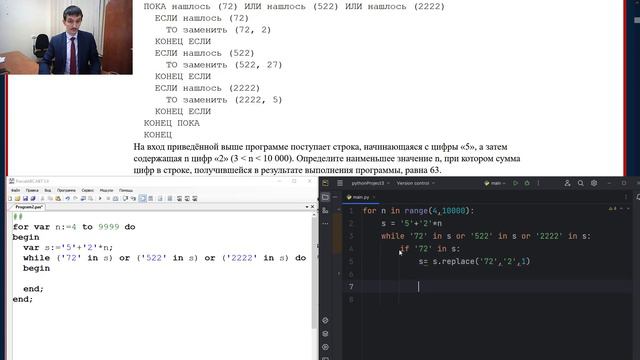Redo action in PascalABC toolbar
The width and height of the screenshot is (640, 360).
click(76, 198)
